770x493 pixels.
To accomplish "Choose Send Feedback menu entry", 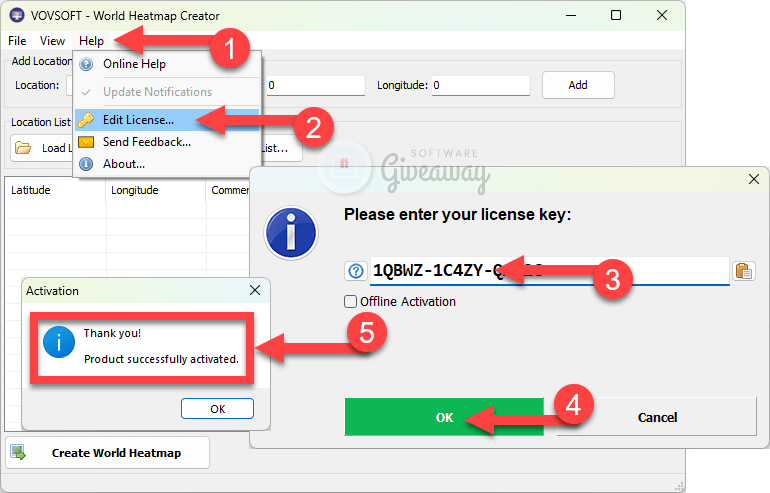I will point(146,142).
